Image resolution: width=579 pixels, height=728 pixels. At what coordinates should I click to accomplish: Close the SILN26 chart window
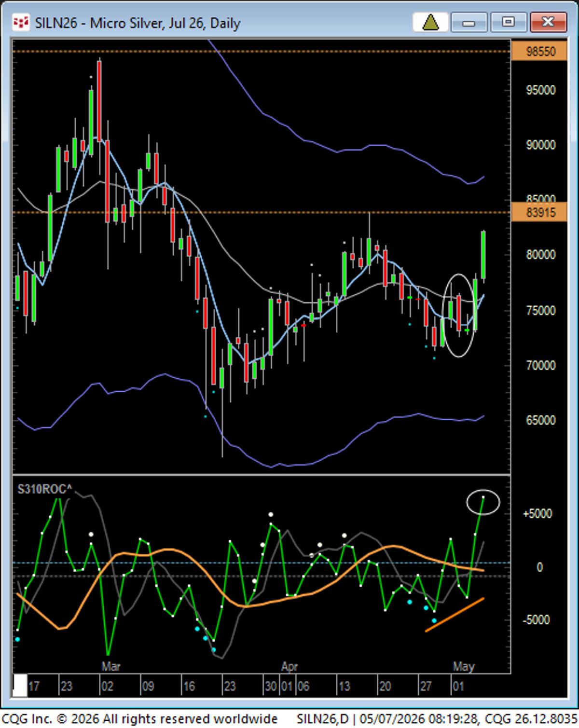[x=548, y=22]
